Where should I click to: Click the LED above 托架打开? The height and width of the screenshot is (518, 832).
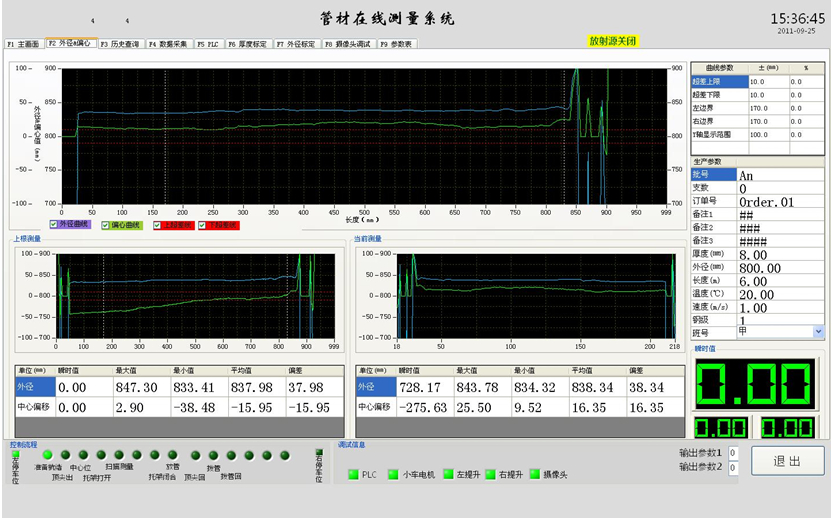(101, 455)
